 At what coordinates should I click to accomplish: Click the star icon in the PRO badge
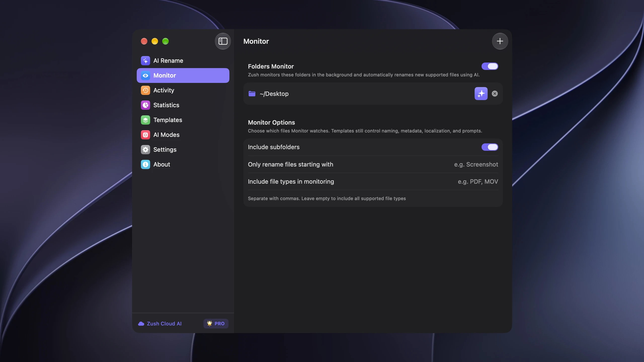(x=209, y=323)
